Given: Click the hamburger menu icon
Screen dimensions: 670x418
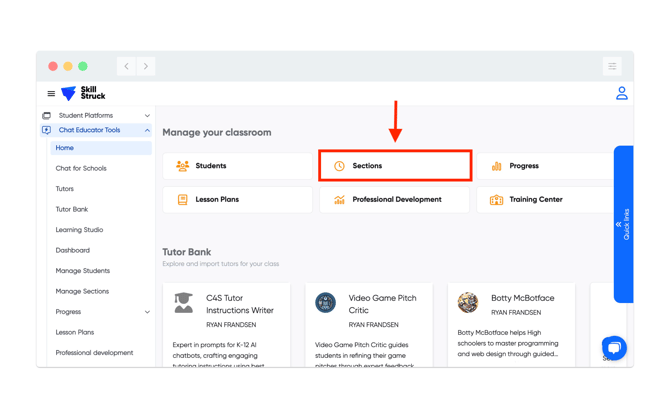Looking at the screenshot, I should click(51, 94).
